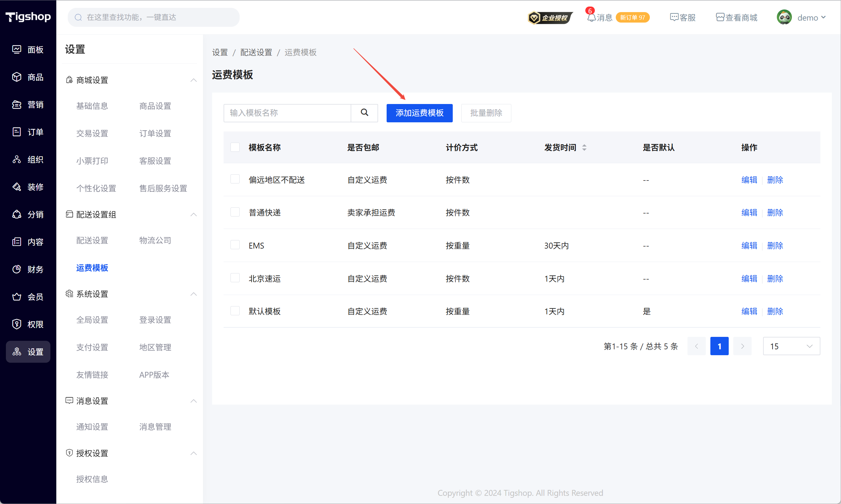Open the 商品 products sidebar icon
The width and height of the screenshot is (841, 504).
(x=17, y=77)
